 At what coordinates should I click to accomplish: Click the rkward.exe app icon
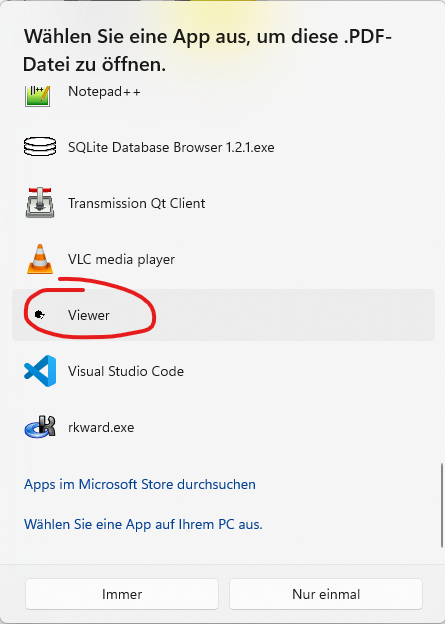click(x=39, y=427)
